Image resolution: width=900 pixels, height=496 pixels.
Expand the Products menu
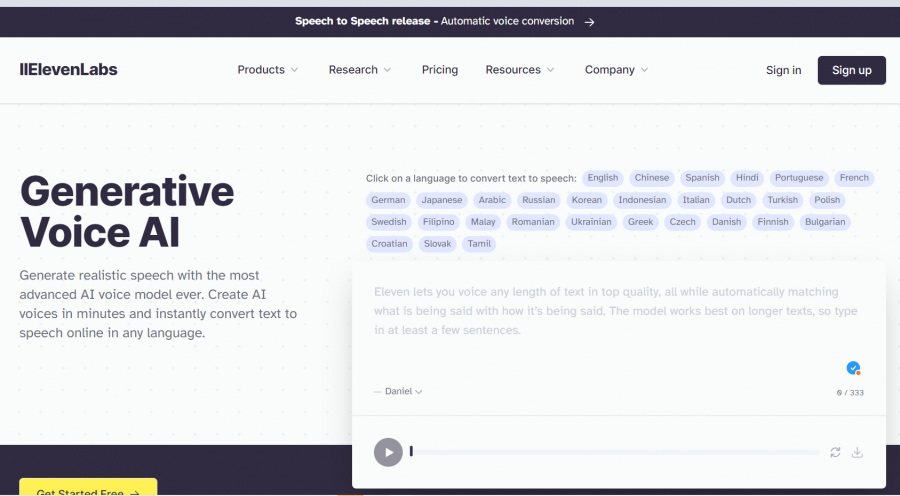coord(267,69)
